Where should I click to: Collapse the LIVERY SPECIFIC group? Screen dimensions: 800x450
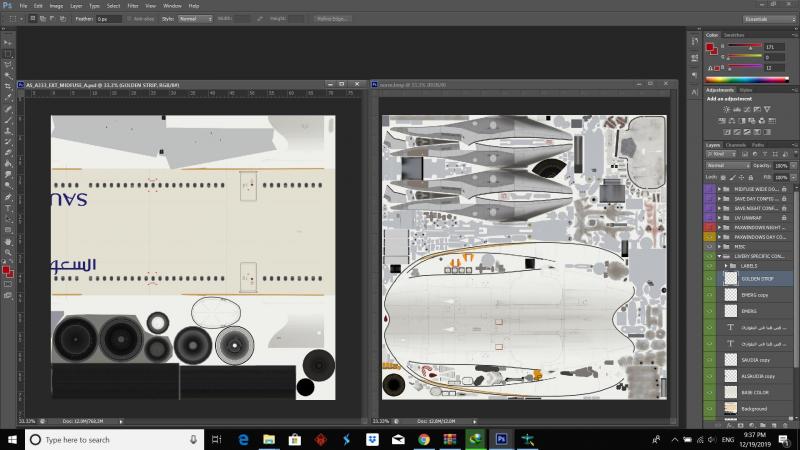point(719,256)
